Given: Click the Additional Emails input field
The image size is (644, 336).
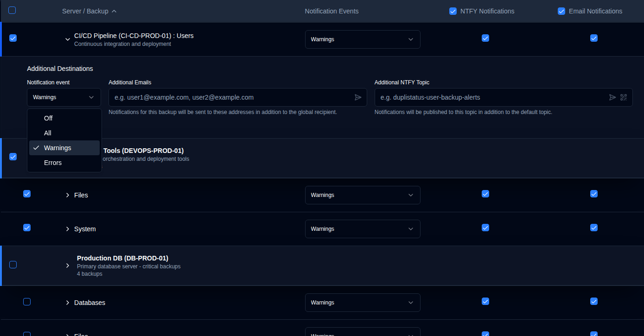Looking at the screenshot, I should [x=238, y=97].
